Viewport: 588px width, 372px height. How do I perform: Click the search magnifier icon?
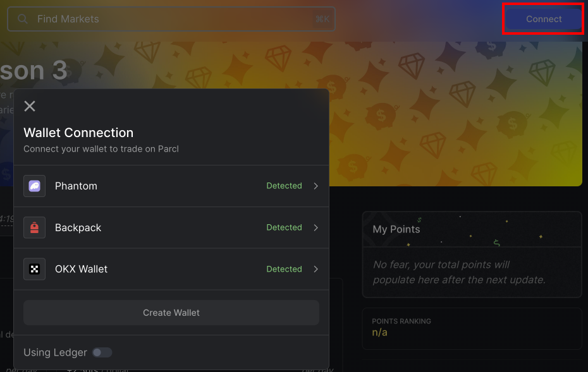coord(23,19)
